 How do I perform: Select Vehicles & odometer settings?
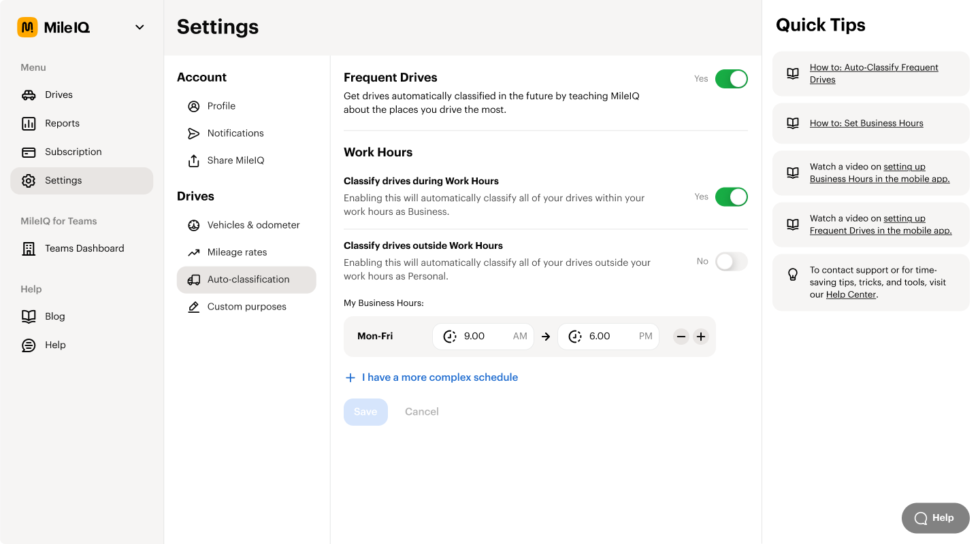194,225
